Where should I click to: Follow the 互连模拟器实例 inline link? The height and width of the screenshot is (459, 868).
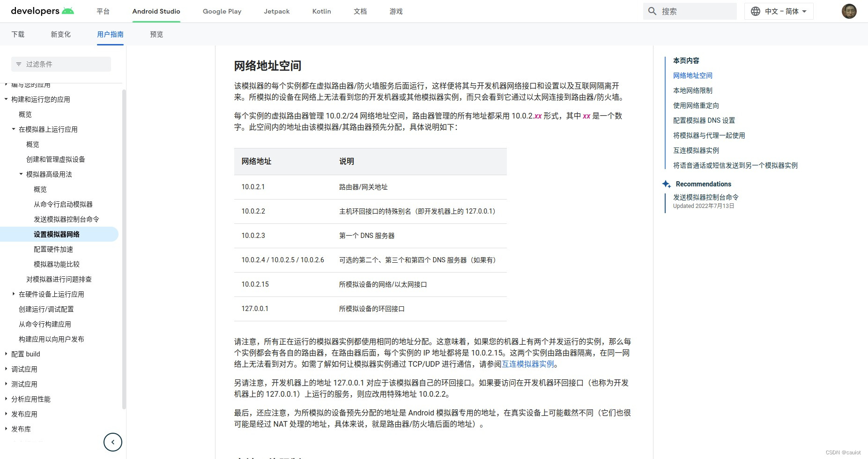(528, 364)
